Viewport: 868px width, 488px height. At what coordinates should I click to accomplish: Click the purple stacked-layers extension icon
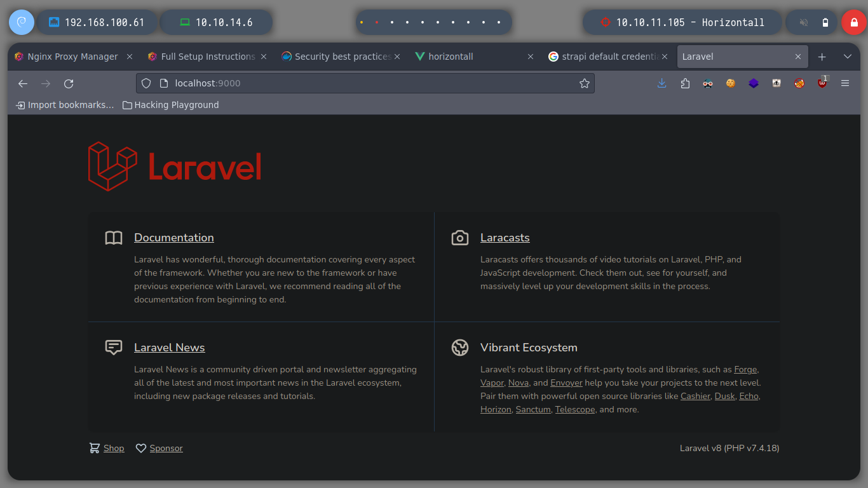754,83
